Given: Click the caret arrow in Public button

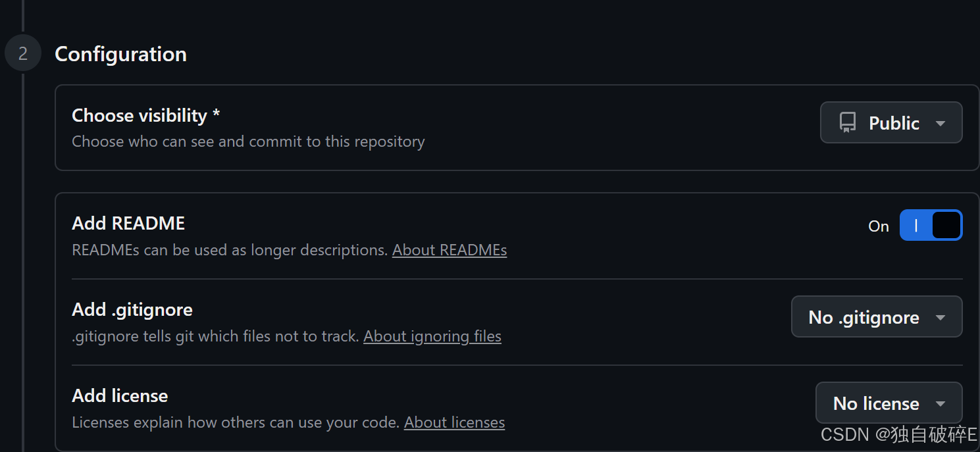Looking at the screenshot, I should (941, 124).
